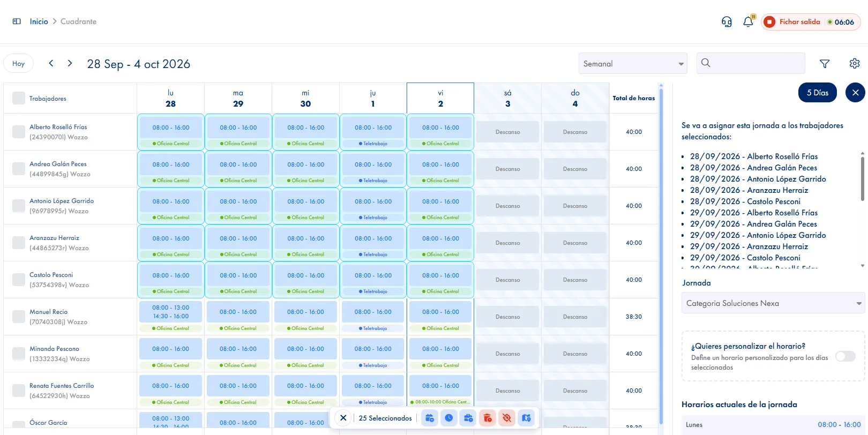Viewport: 868px width, 435px height.
Task: Tick the checkbox for Alberto Roselló Frías
Action: [19, 132]
